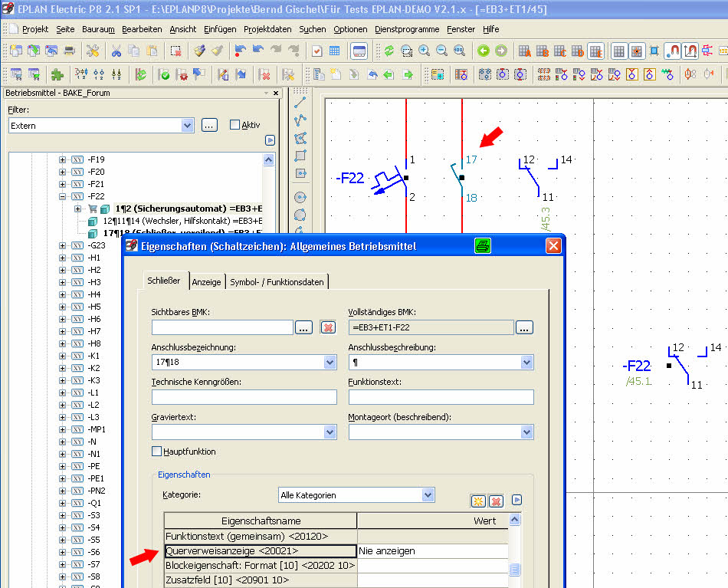Open the Extern filter dropdown
The height and width of the screenshot is (588, 728).
tap(187, 126)
